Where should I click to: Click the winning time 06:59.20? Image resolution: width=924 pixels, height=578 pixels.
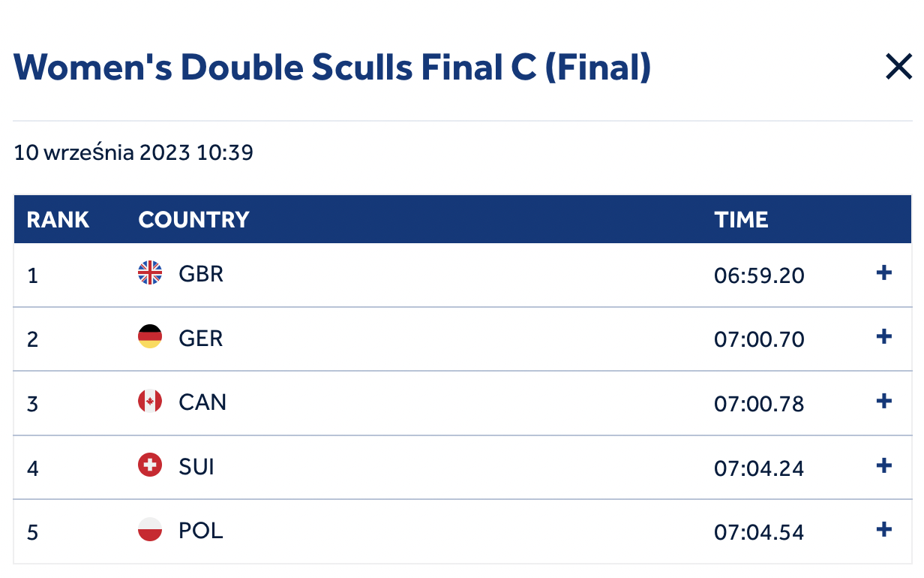click(759, 275)
